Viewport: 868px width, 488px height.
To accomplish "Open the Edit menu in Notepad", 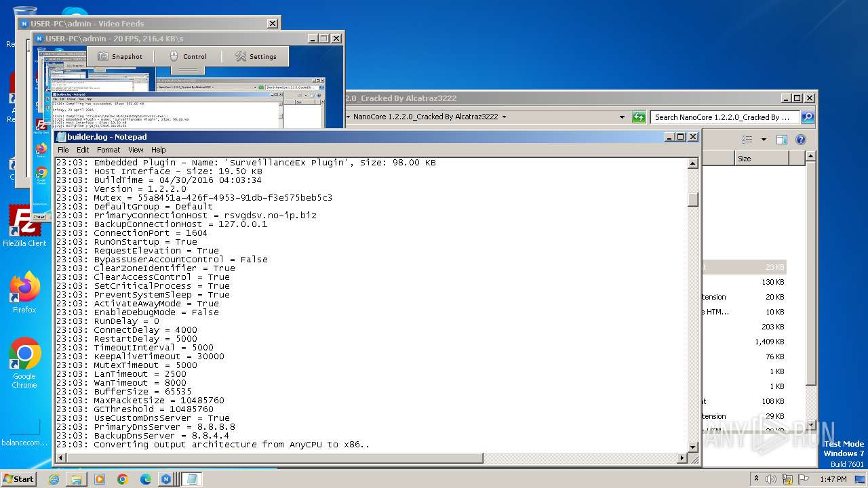I will point(83,150).
